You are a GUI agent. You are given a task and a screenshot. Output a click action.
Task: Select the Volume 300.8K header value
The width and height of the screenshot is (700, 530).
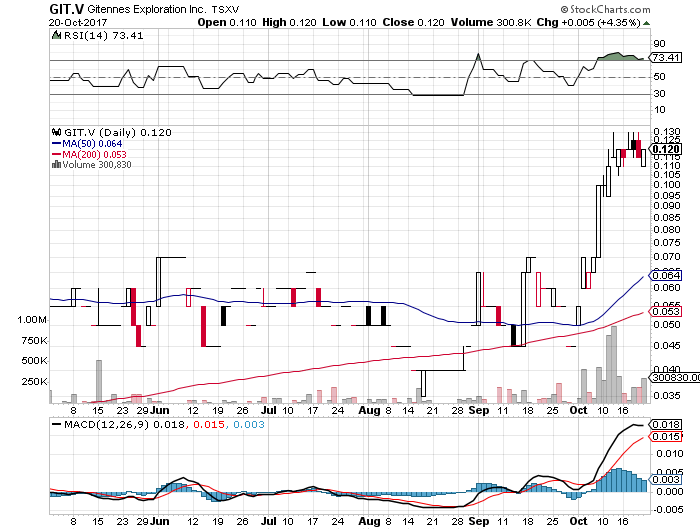[x=491, y=22]
